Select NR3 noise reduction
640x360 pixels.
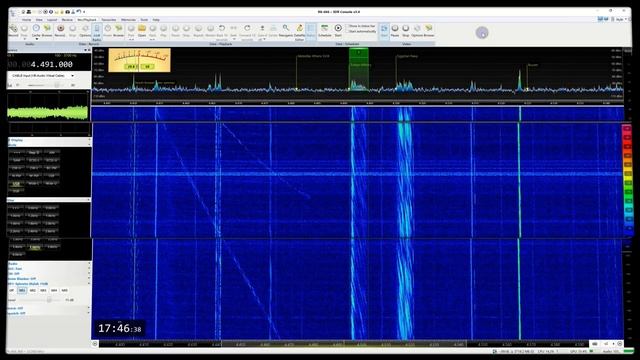[43, 290]
